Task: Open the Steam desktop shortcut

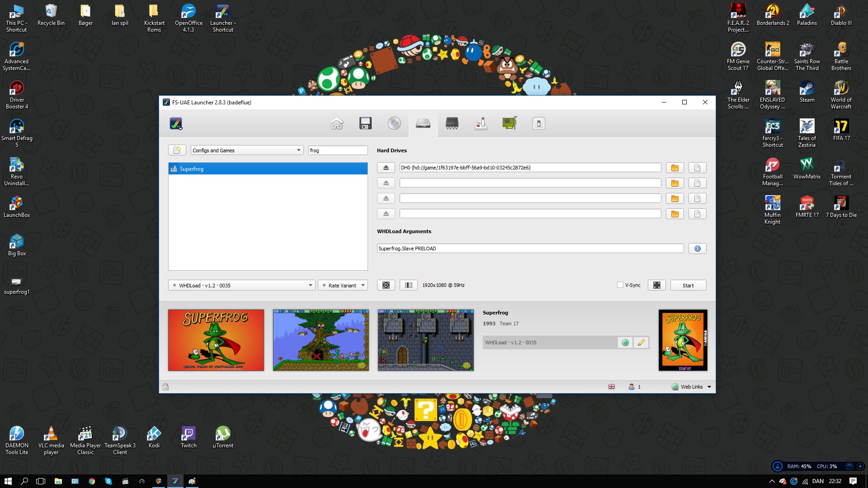Action: pyautogui.click(x=807, y=92)
